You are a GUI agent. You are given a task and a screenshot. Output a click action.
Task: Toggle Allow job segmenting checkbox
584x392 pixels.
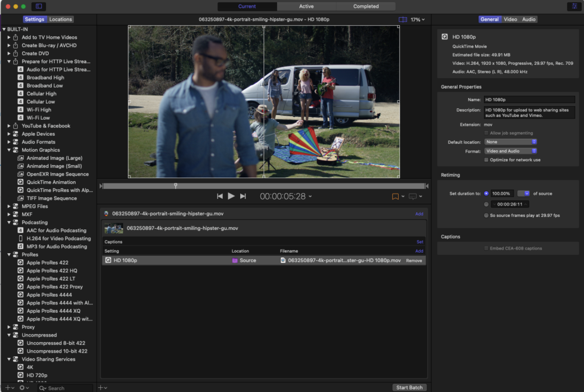[486, 133]
